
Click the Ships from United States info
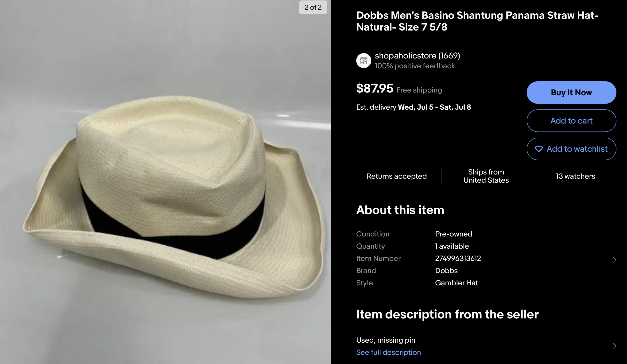486,176
